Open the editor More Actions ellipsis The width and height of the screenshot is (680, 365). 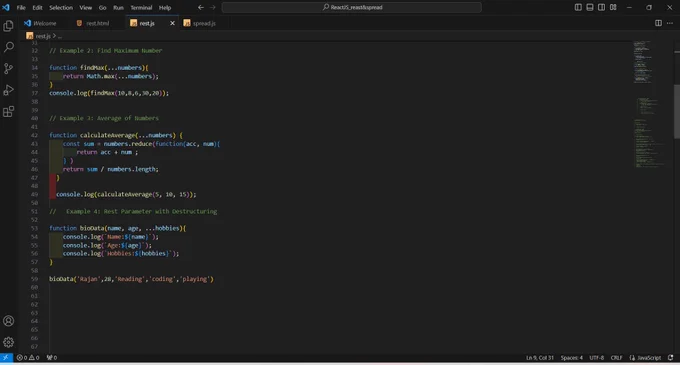click(x=670, y=23)
